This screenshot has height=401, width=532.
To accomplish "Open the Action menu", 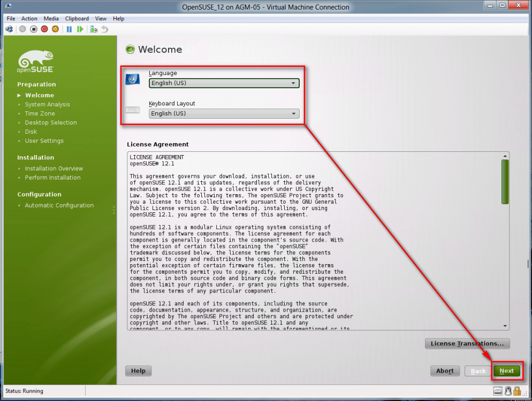I will (29, 19).
